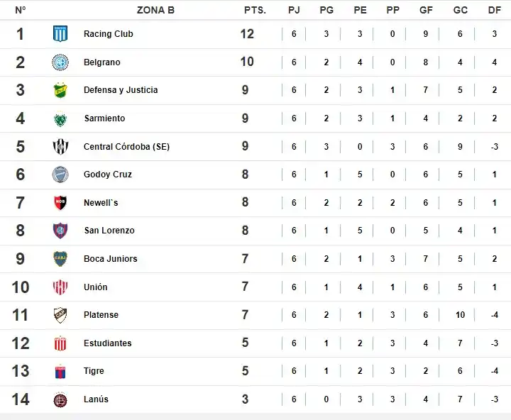Click the Racing Club team name
The image size is (511, 420).
[108, 34]
